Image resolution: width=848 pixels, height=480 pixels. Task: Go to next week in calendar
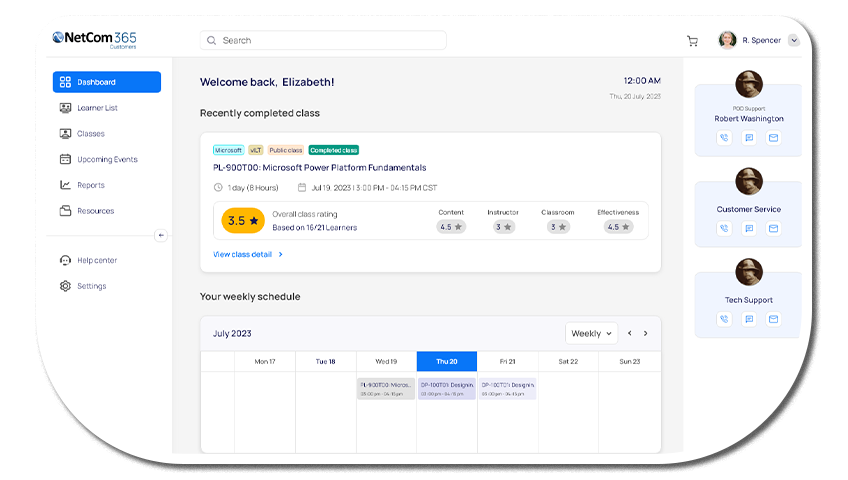646,334
